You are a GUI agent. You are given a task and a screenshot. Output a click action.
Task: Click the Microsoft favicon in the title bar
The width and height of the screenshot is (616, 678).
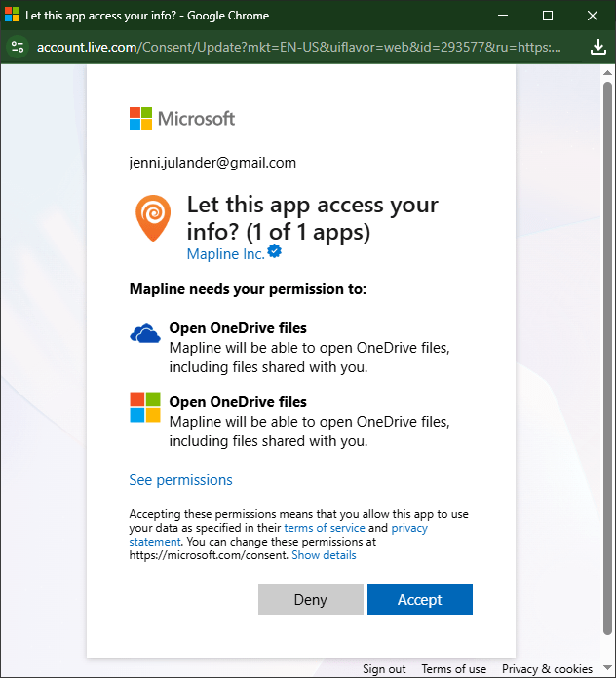tap(13, 16)
